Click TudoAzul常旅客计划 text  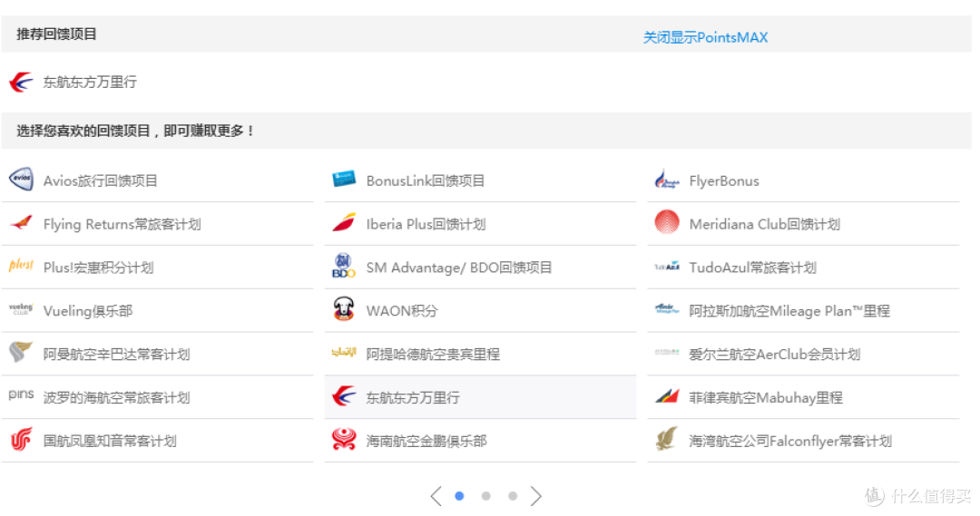[752, 268]
